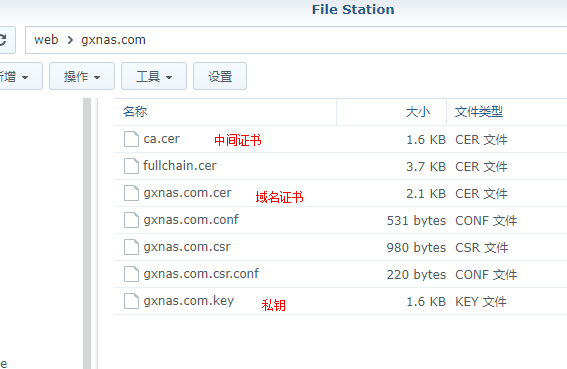Click the '980 bytes' size value
This screenshot has width=567, height=369.
(x=416, y=248)
